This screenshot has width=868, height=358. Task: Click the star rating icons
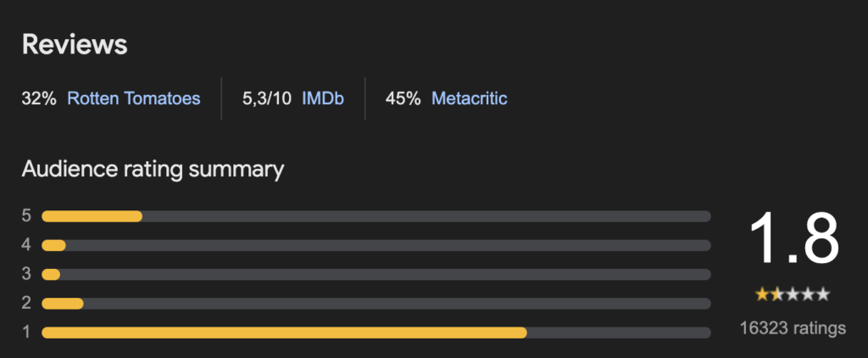(x=793, y=294)
